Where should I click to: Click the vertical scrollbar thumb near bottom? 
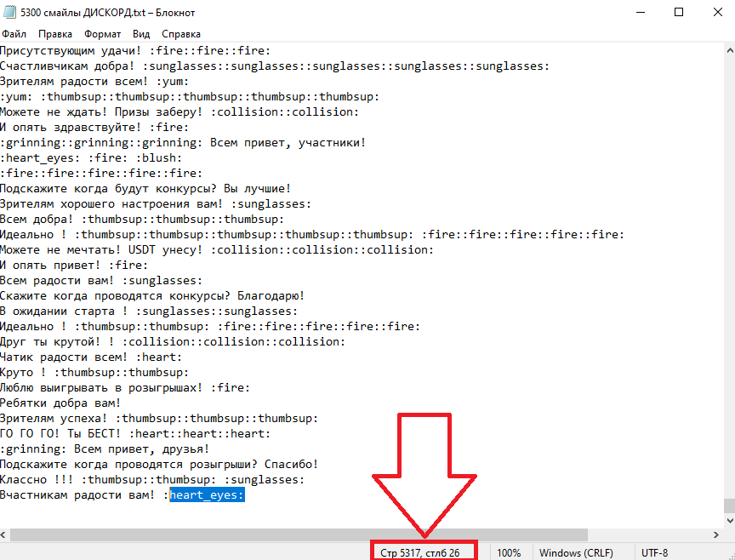tap(729, 506)
